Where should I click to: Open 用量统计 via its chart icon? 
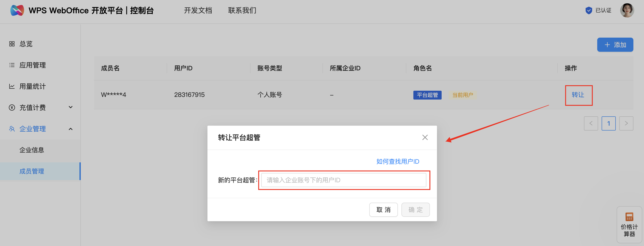[11, 86]
